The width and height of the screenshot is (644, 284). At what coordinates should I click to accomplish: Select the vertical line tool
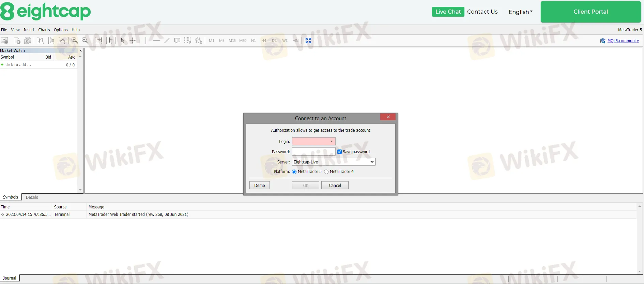pyautogui.click(x=145, y=41)
